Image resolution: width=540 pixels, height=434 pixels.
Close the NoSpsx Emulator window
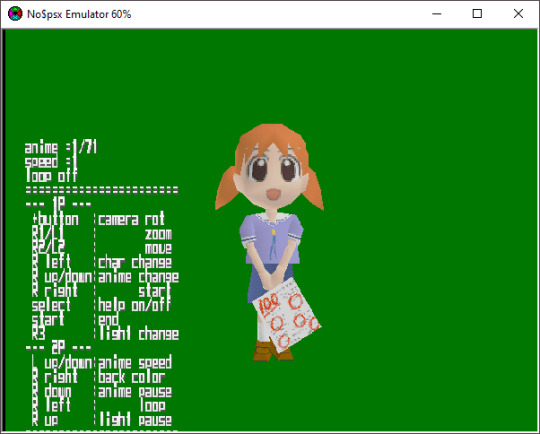[x=518, y=14]
